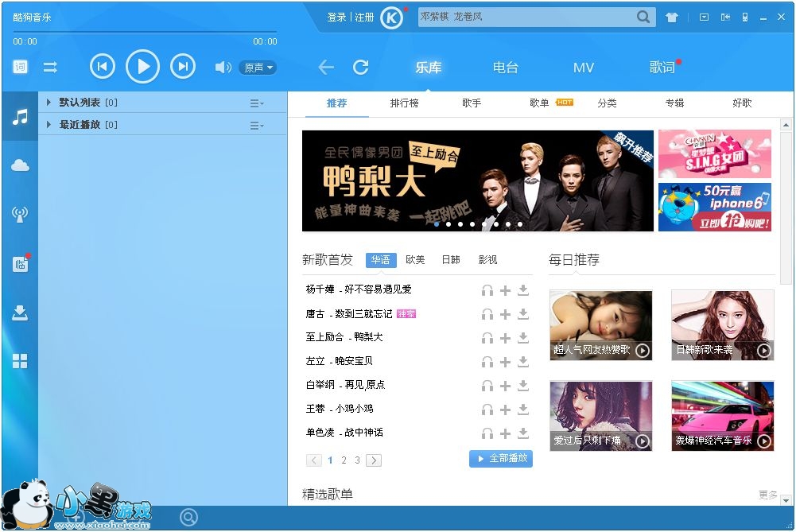Image resolution: width=796 pixels, height=532 pixels.
Task: Open the 最近播放 list options menu
Action: pos(257,126)
